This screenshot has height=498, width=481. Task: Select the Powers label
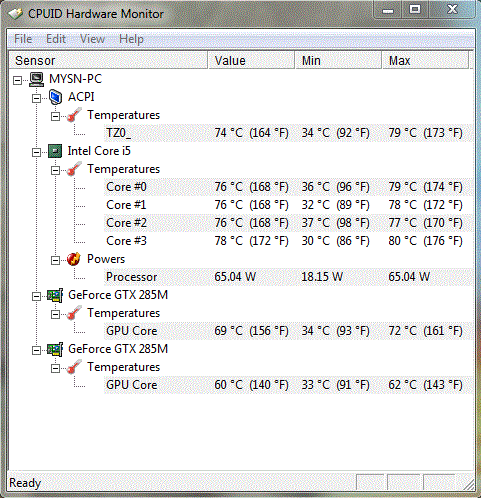coord(106,259)
